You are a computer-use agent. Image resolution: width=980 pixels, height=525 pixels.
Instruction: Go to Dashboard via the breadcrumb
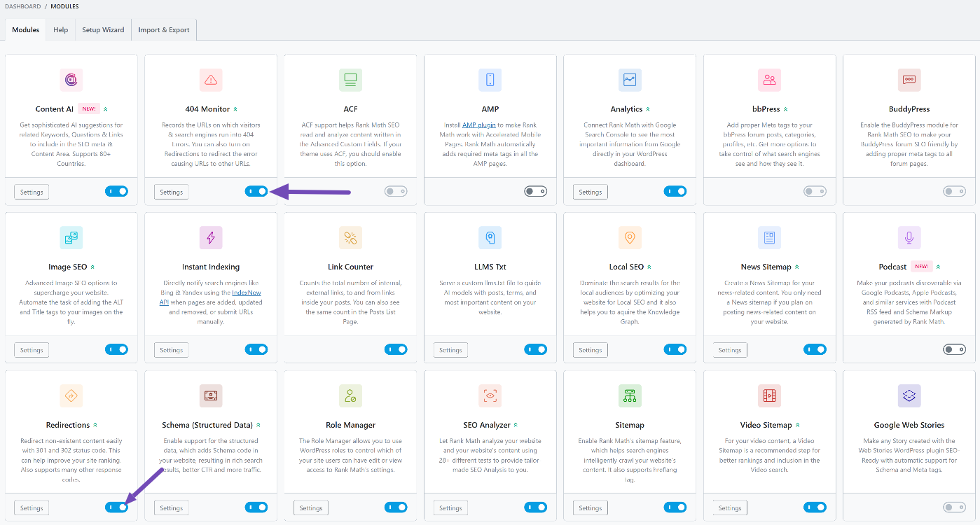22,6
